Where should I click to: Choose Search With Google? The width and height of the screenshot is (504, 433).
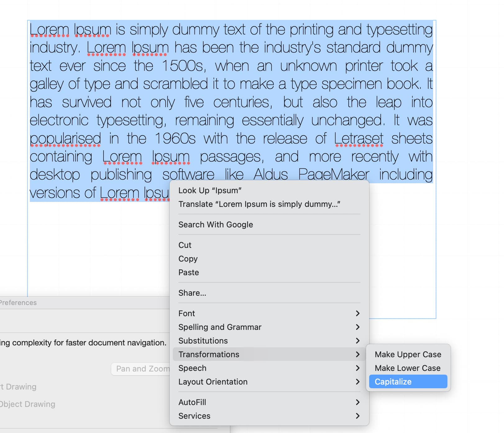click(x=269, y=224)
